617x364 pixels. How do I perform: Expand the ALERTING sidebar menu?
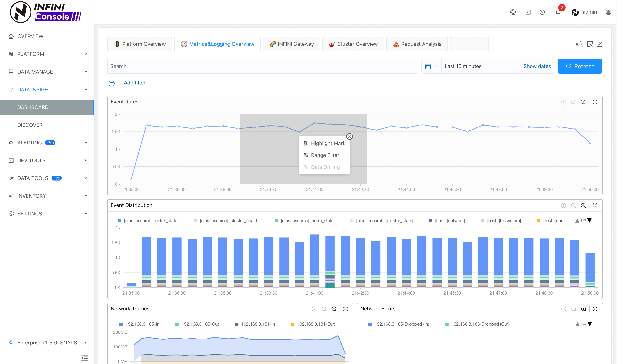pyautogui.click(x=47, y=143)
